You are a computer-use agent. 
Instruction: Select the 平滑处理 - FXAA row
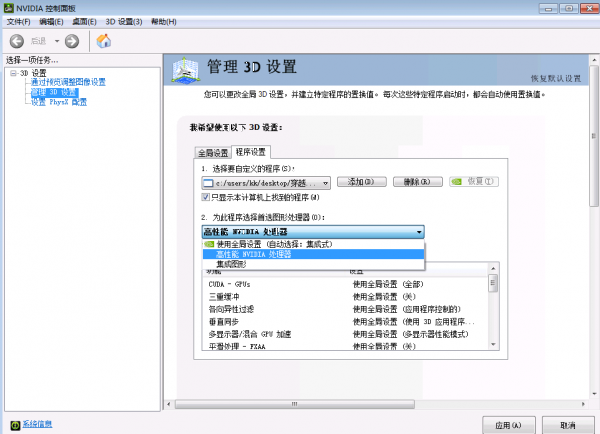[345, 346]
